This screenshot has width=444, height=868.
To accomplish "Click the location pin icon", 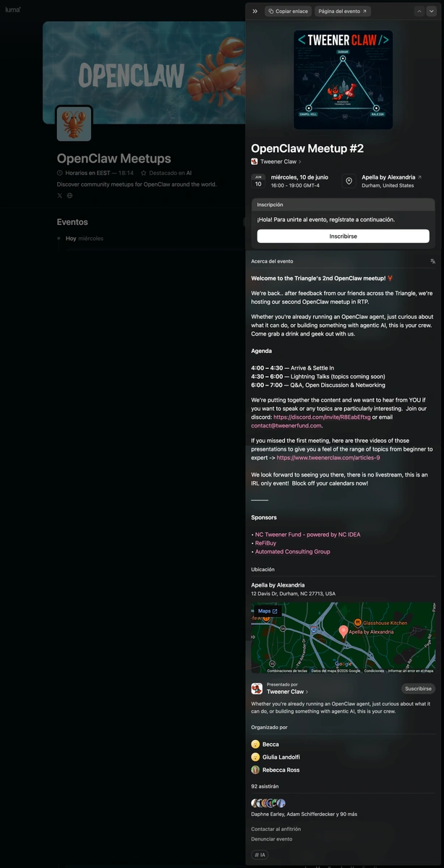I will (x=349, y=181).
